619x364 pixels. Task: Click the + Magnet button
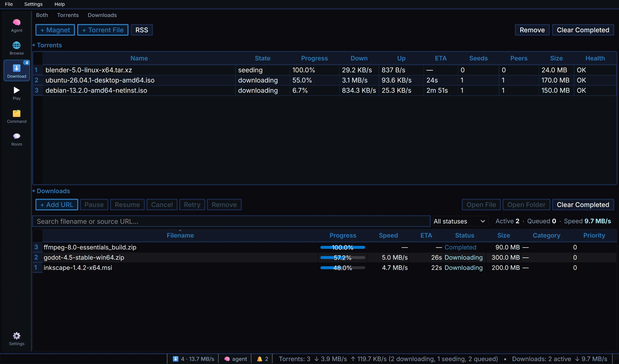point(55,30)
